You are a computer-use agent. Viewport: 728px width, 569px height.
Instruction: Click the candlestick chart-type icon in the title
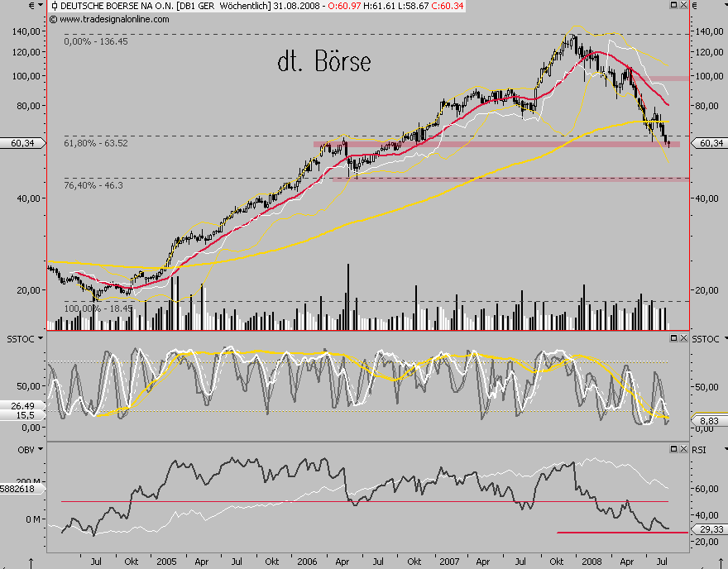tap(55, 6)
